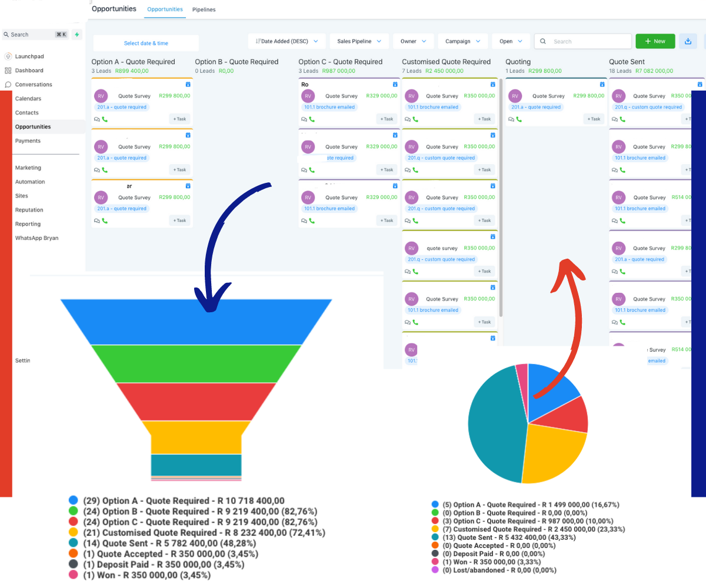
Task: Click the "Quote Sent" column header
Action: point(627,62)
